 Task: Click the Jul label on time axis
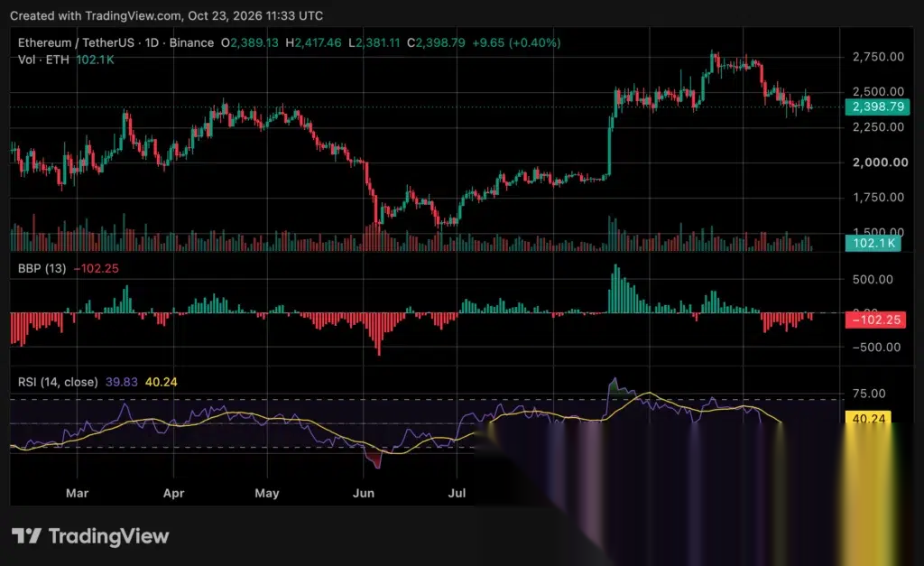point(457,494)
